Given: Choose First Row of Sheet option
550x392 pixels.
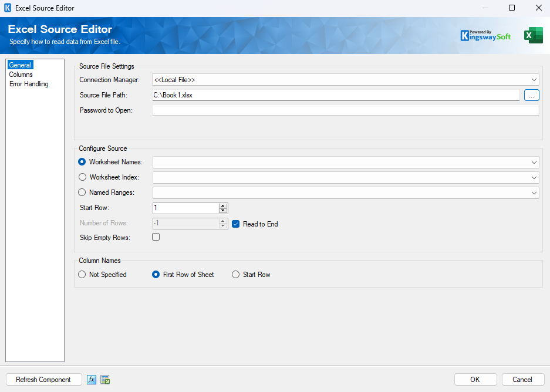Looking at the screenshot, I should click(x=156, y=275).
